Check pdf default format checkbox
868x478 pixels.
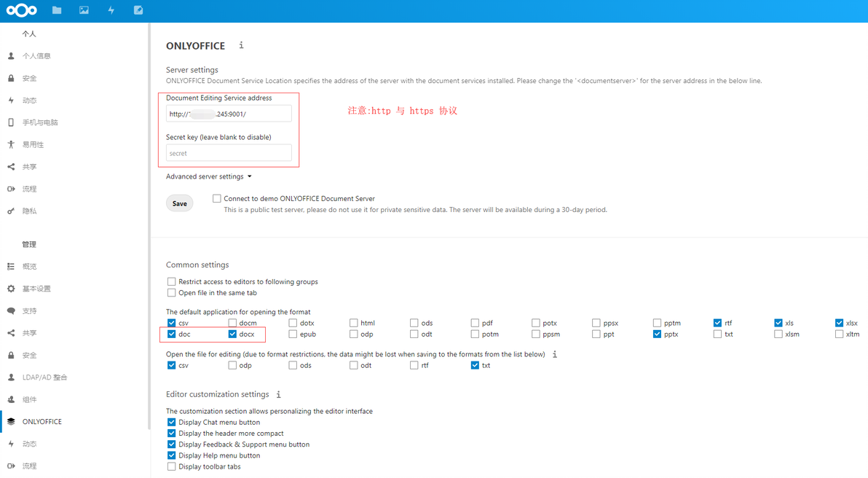[x=475, y=323]
